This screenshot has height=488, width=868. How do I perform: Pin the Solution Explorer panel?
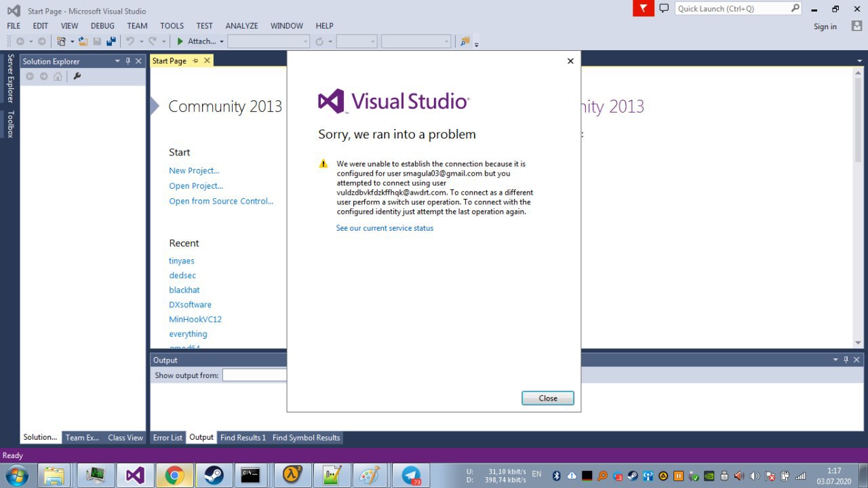(x=127, y=61)
